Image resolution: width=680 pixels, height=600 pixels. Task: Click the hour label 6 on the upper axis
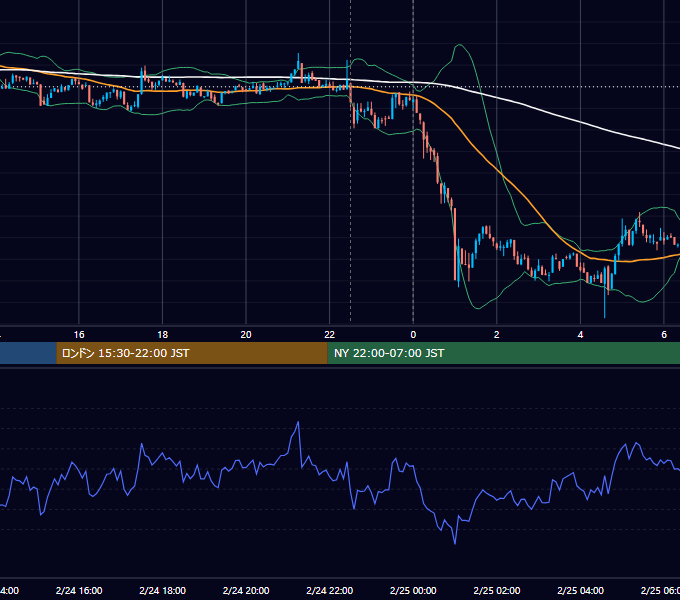(x=664, y=335)
